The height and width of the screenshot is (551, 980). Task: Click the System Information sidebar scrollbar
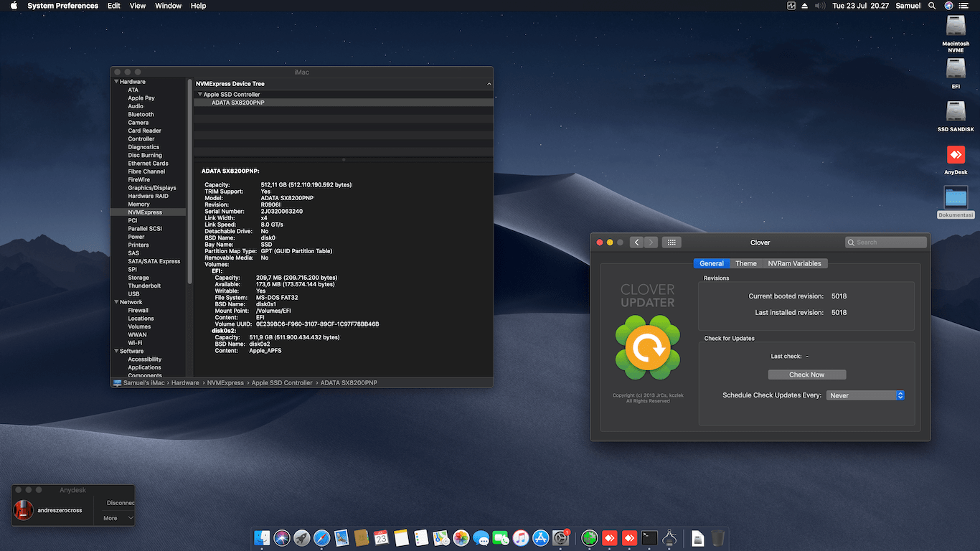coord(190,183)
